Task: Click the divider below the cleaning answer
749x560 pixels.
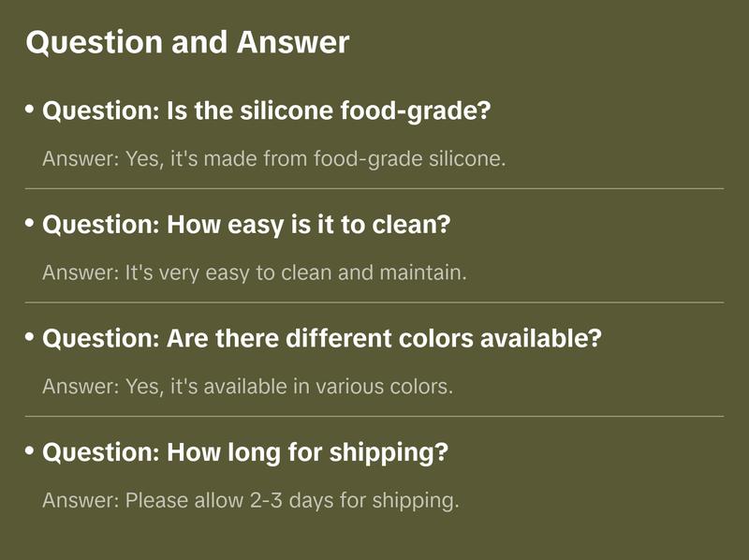Action: pos(374,302)
